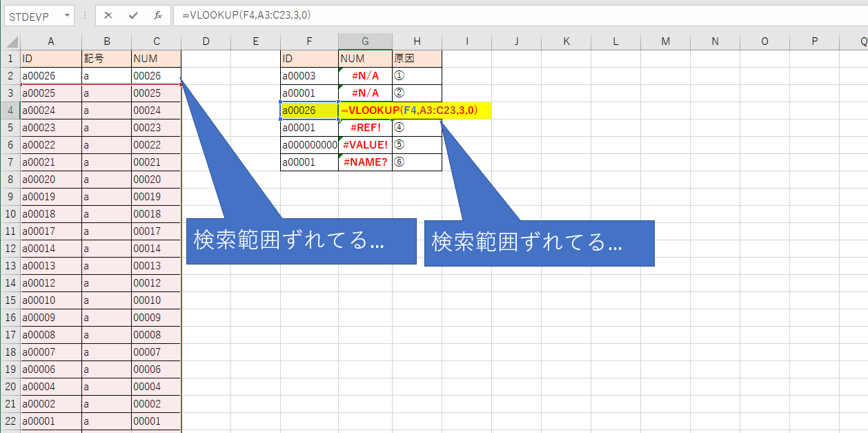Select column G header
The image size is (868, 433).
click(x=365, y=41)
